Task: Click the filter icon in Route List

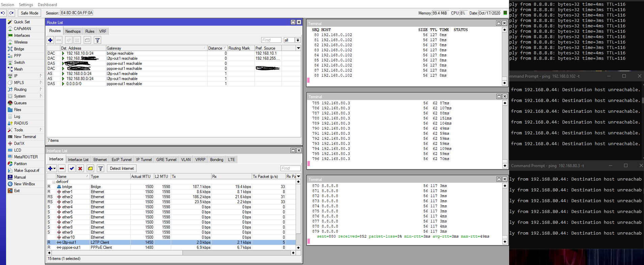Action: click(x=98, y=40)
